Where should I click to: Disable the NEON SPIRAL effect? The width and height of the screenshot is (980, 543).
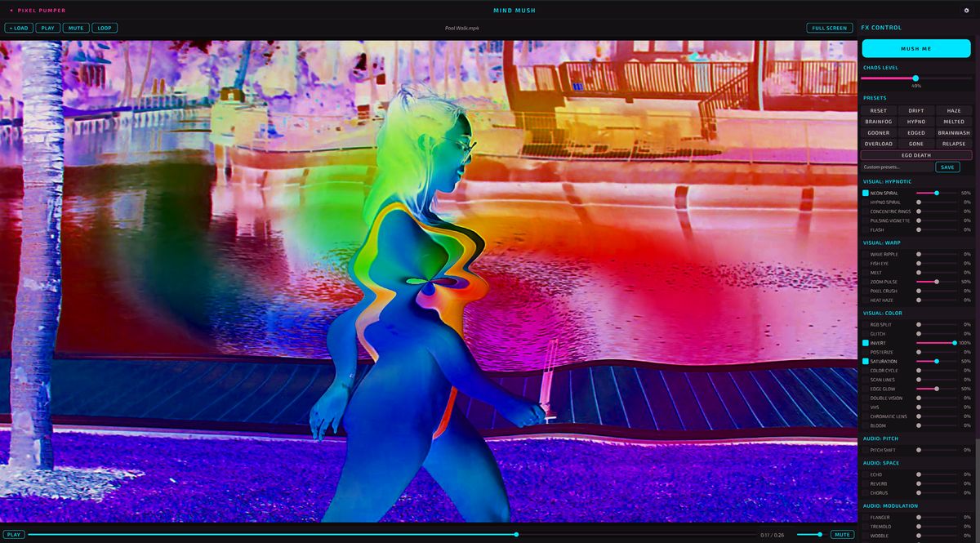tap(864, 191)
